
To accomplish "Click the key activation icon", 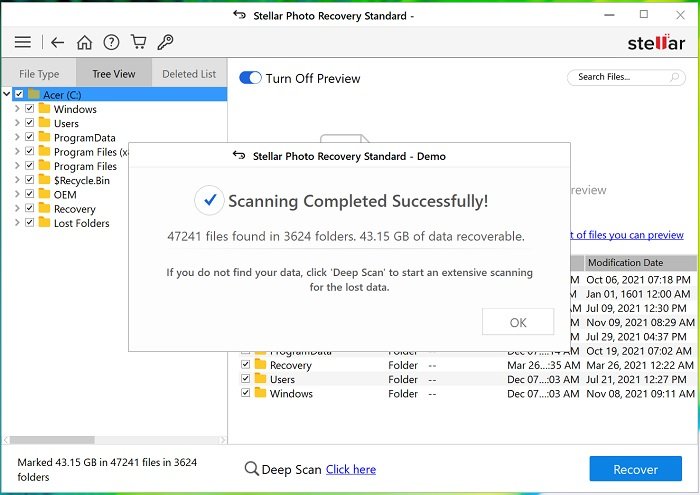I will click(166, 42).
